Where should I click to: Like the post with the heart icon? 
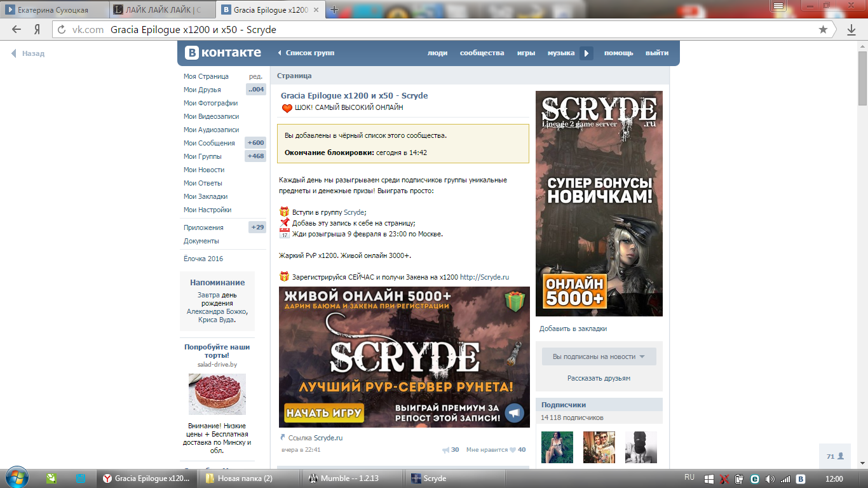click(x=513, y=450)
